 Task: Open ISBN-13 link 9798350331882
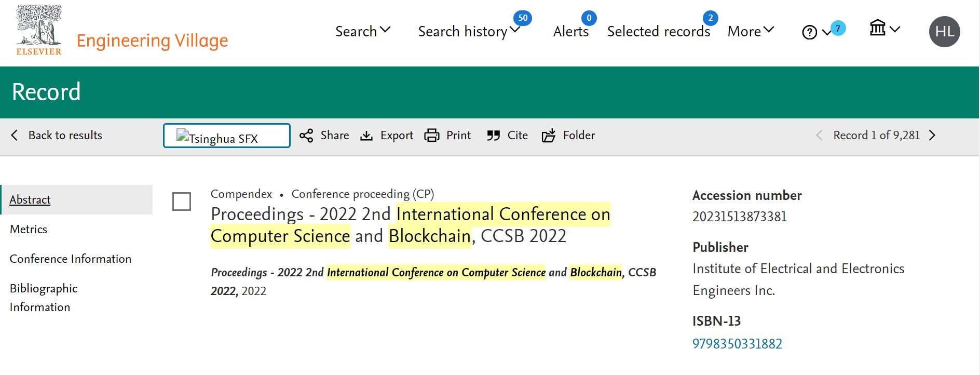(x=737, y=344)
